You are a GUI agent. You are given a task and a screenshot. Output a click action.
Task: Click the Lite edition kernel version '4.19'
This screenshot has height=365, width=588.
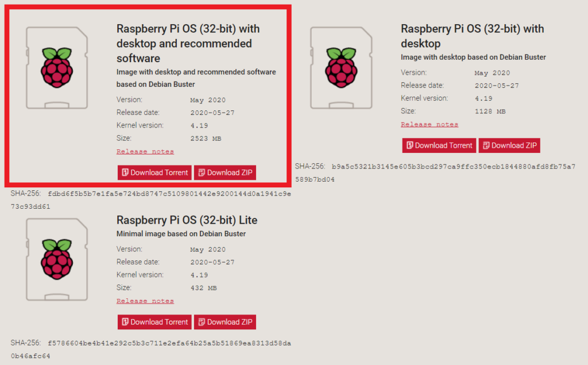click(x=199, y=275)
